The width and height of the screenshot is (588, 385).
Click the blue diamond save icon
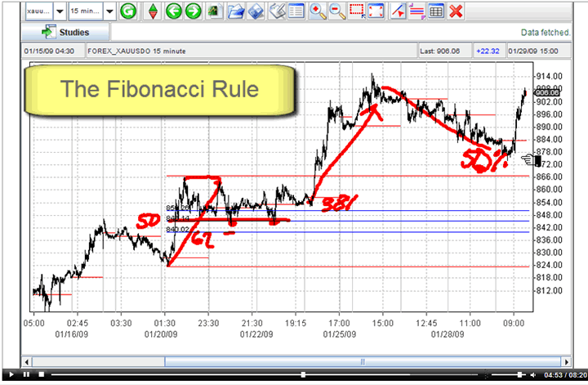point(256,11)
